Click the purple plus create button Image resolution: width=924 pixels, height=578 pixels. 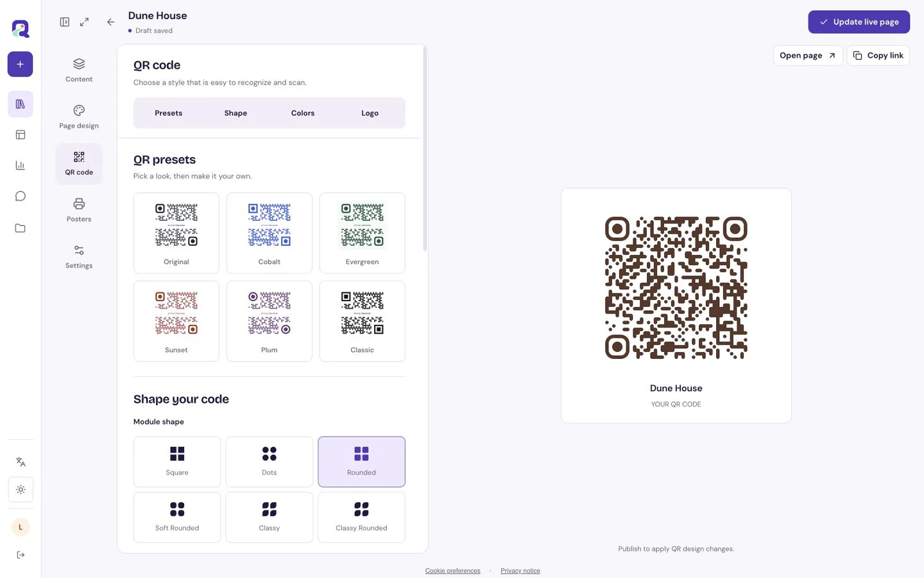tap(21, 64)
